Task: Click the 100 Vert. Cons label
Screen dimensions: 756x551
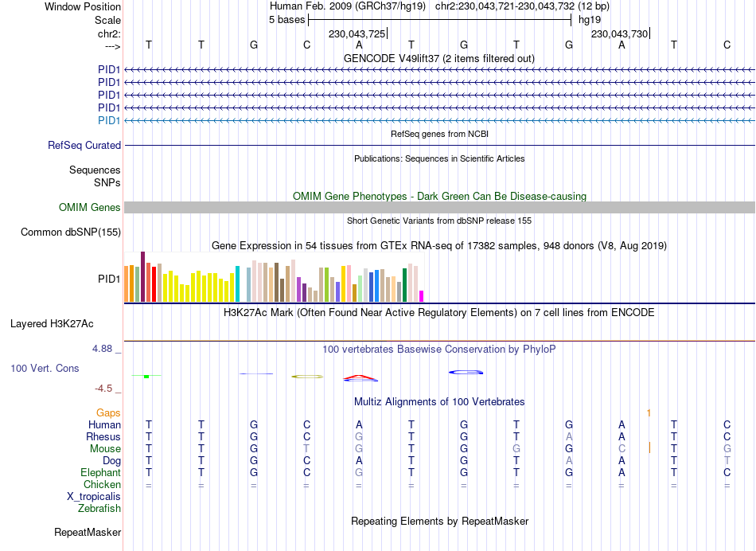Action: 45,368
